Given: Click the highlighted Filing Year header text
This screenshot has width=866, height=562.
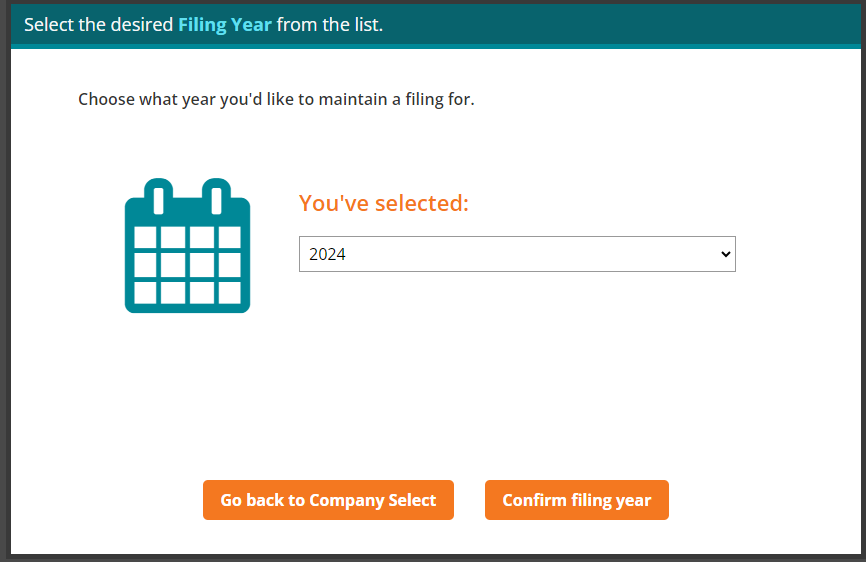Looking at the screenshot, I should click(x=225, y=24).
